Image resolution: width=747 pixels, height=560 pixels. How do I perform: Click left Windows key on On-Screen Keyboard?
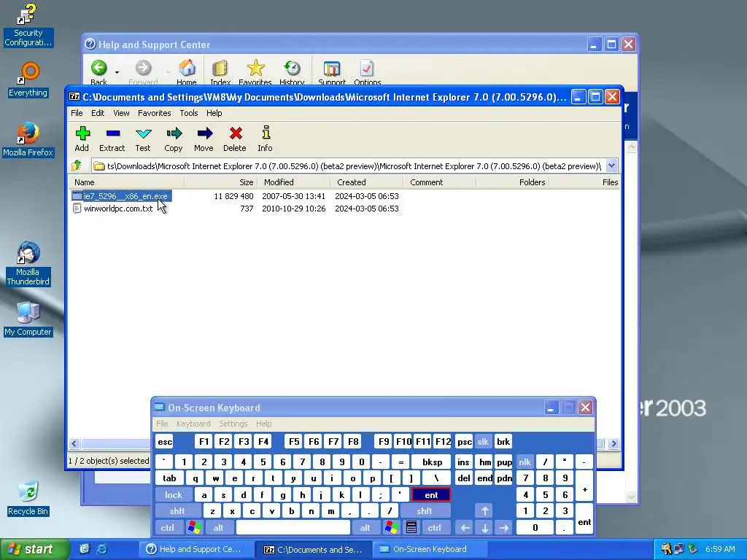tap(194, 527)
